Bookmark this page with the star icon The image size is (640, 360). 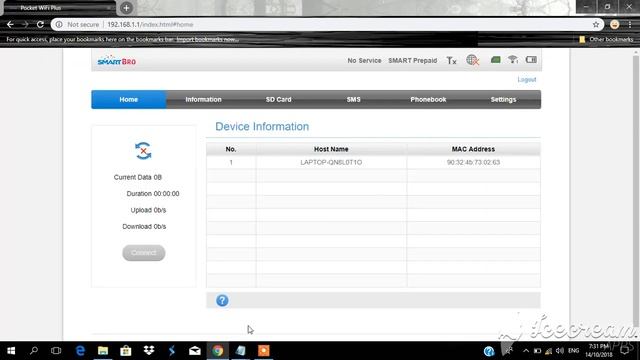click(596, 24)
